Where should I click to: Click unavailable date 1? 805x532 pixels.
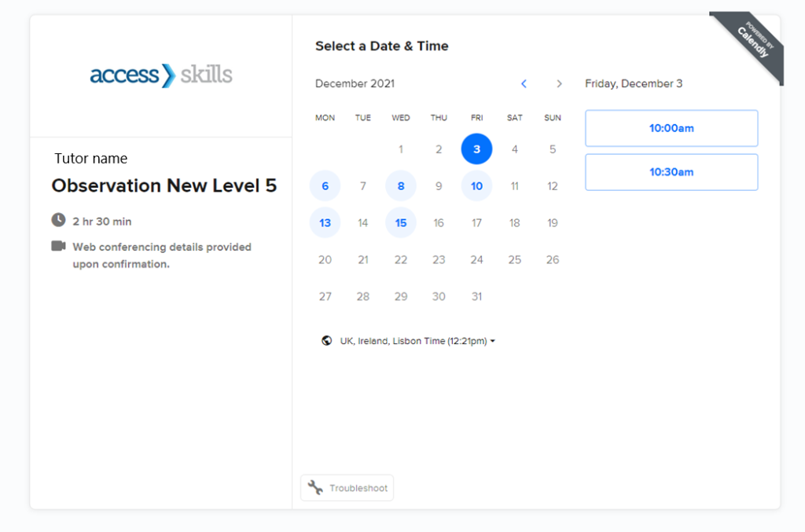click(x=401, y=149)
